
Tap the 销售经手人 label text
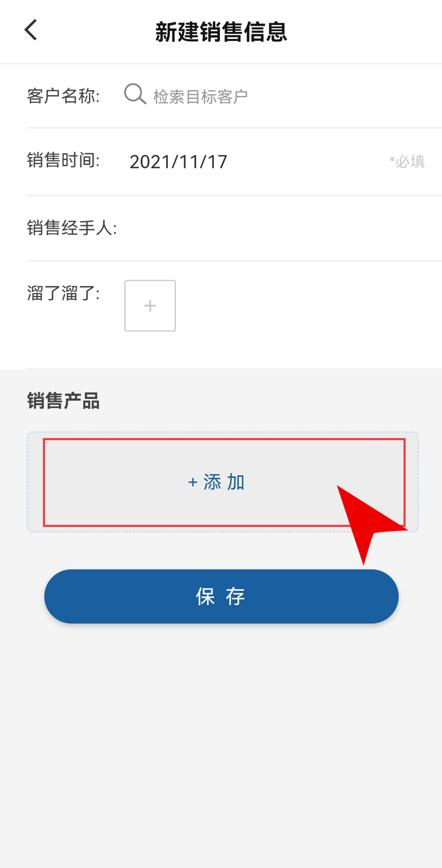click(x=72, y=228)
